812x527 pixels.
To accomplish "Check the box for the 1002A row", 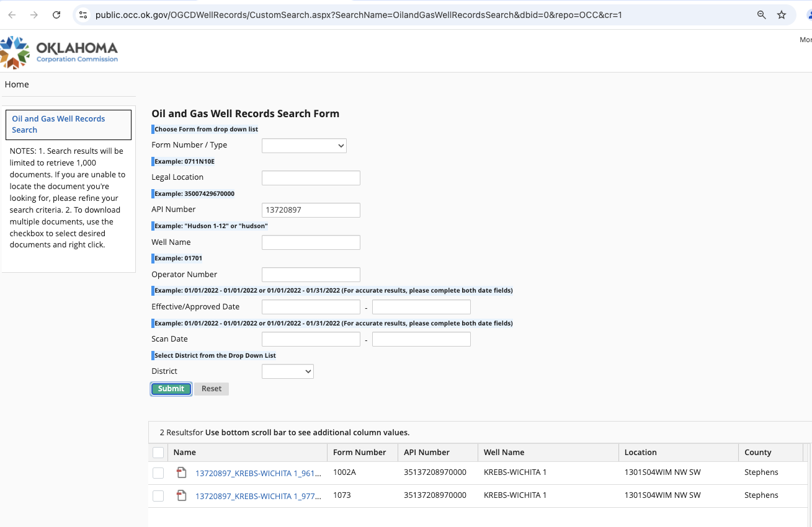I will [x=158, y=473].
